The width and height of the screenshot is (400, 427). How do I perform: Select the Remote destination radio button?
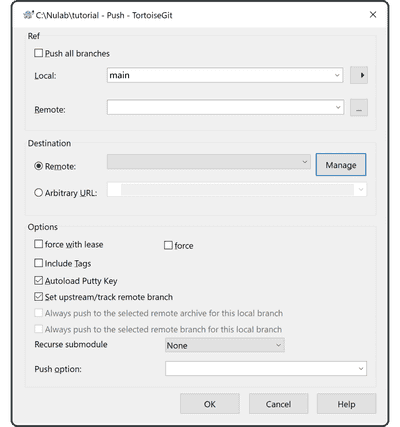[39, 166]
